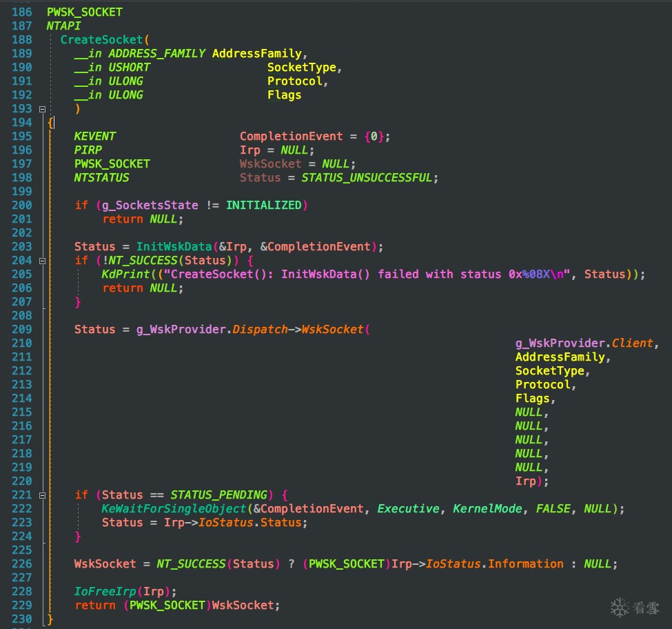The width and height of the screenshot is (672, 629).
Task: Click the Flags parameter on line 192
Action: coord(284,95)
